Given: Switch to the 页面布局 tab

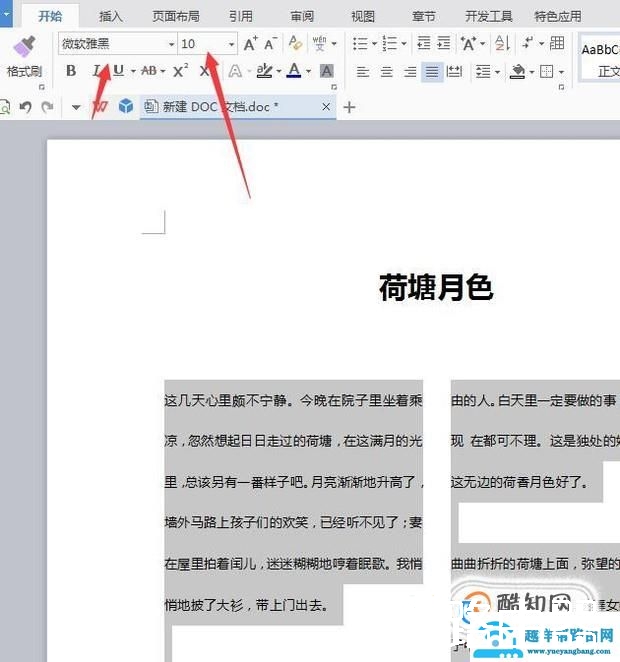Looking at the screenshot, I should (176, 16).
